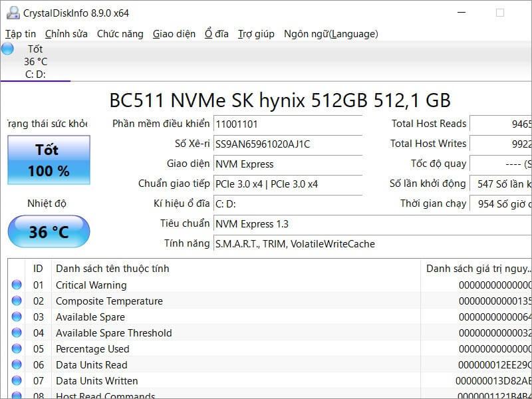Open the Ngôn ngữ(Language) menu
The image size is (532, 399).
click(x=331, y=34)
